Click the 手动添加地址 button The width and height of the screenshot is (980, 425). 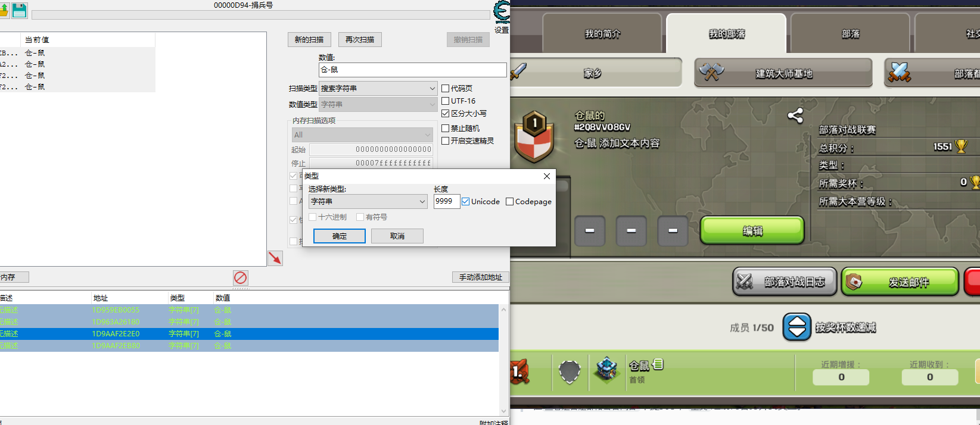(481, 277)
